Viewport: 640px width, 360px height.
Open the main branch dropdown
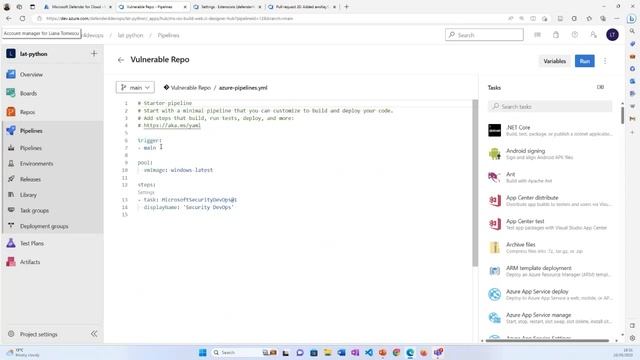tap(135, 88)
